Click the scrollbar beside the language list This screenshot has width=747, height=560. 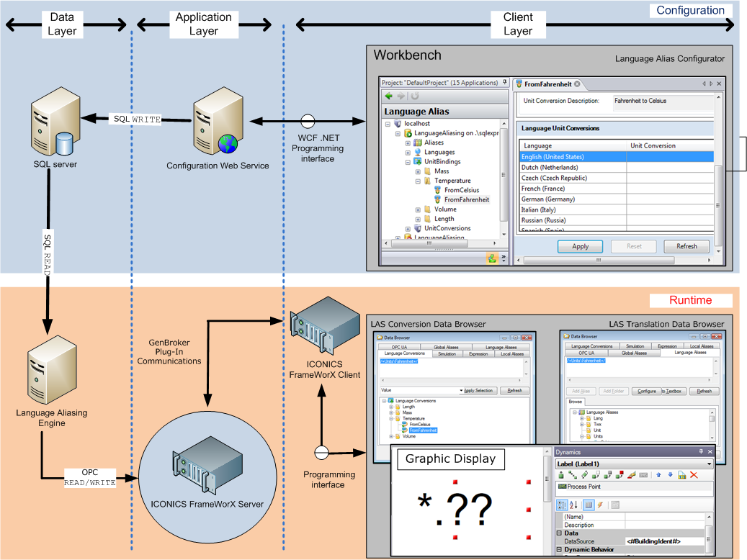pyautogui.click(x=719, y=204)
